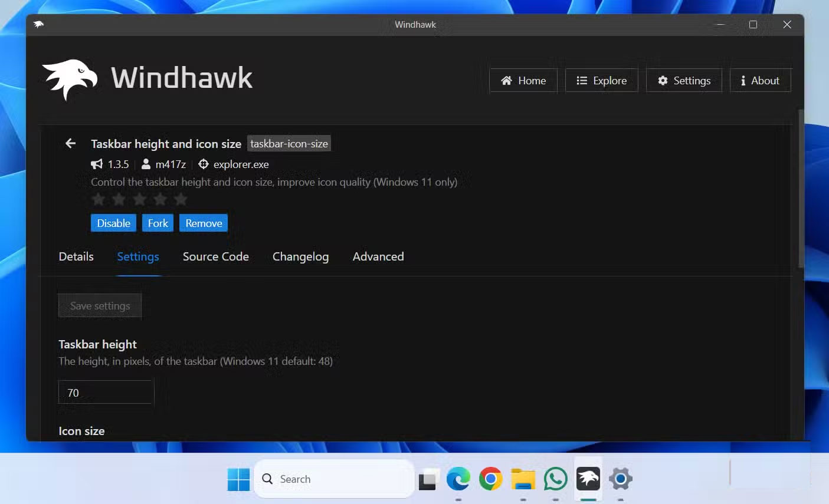The height and width of the screenshot is (504, 829).
Task: Click the back arrow above the mod title
Action: click(70, 143)
